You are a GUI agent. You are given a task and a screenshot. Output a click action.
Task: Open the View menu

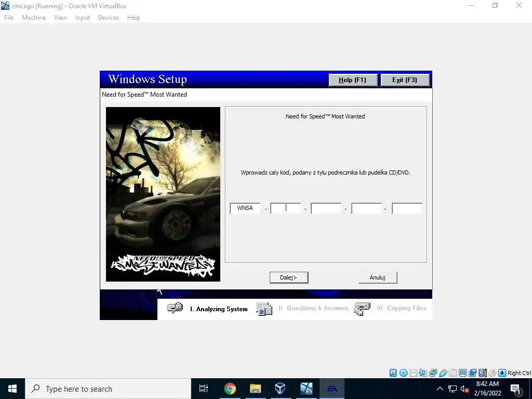pos(60,18)
